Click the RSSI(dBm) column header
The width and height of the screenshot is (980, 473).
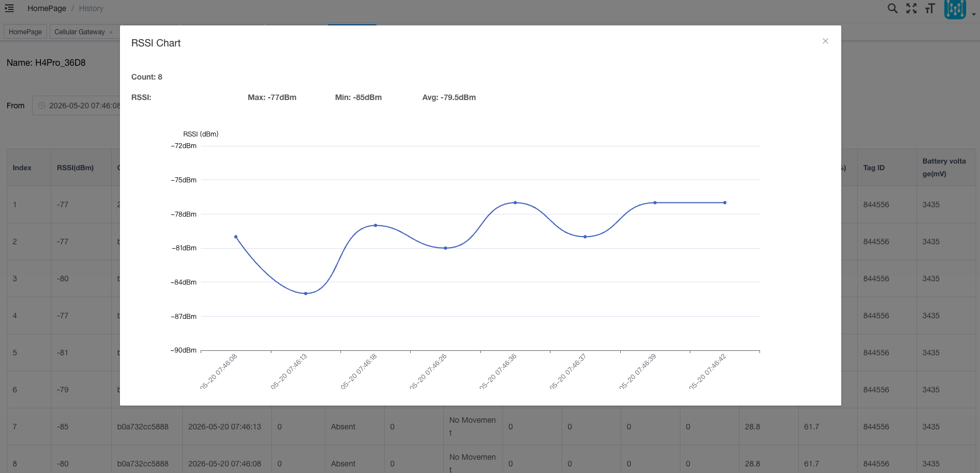coord(75,167)
